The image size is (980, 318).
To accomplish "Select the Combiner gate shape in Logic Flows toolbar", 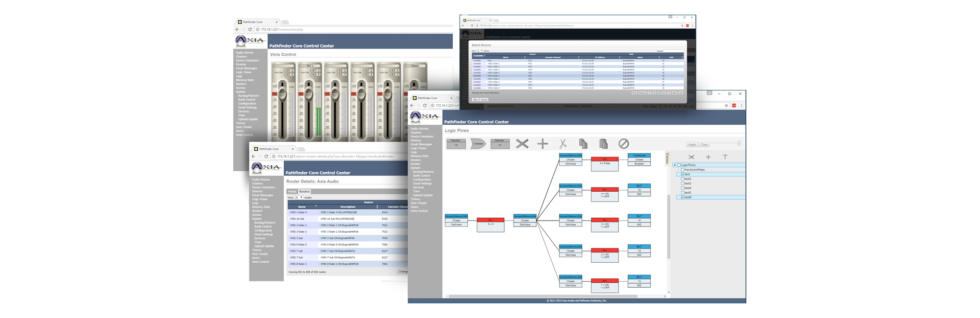I will (478, 143).
